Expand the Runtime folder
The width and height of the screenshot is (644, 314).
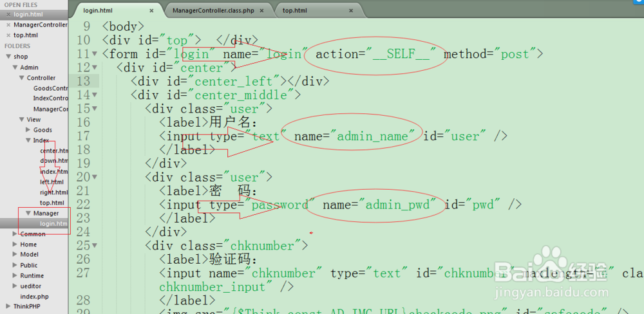coord(15,276)
